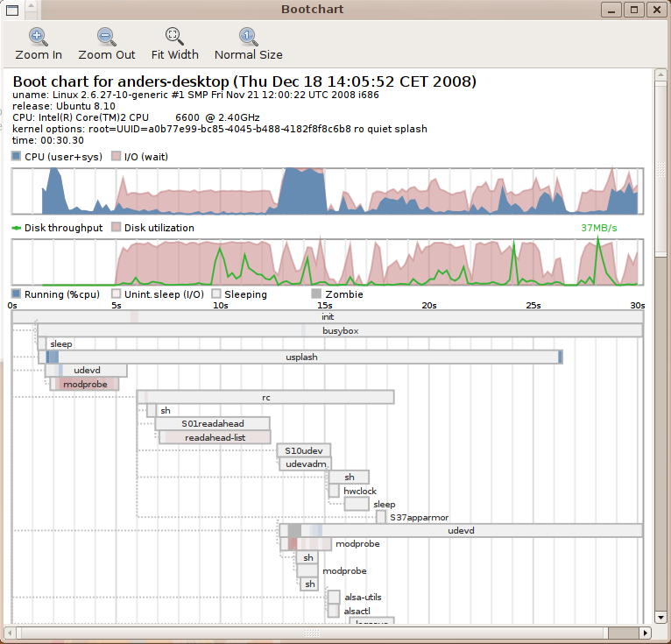Click the CPU (user+sys) blue legend swatch
This screenshot has height=644, width=671.
coord(17,156)
